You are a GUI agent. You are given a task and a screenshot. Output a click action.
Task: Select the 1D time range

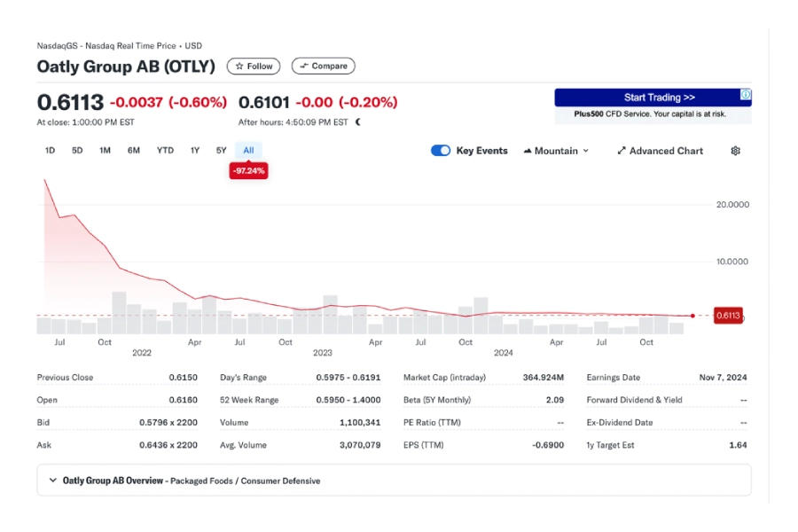click(x=50, y=150)
